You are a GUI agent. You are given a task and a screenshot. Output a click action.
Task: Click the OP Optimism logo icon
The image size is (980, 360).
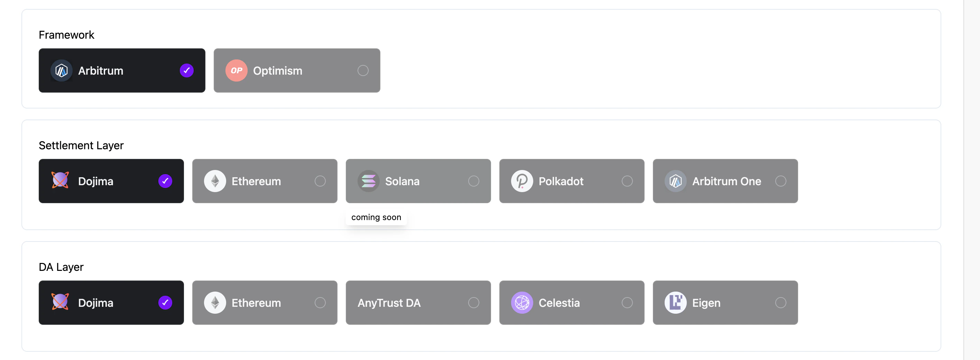click(236, 70)
